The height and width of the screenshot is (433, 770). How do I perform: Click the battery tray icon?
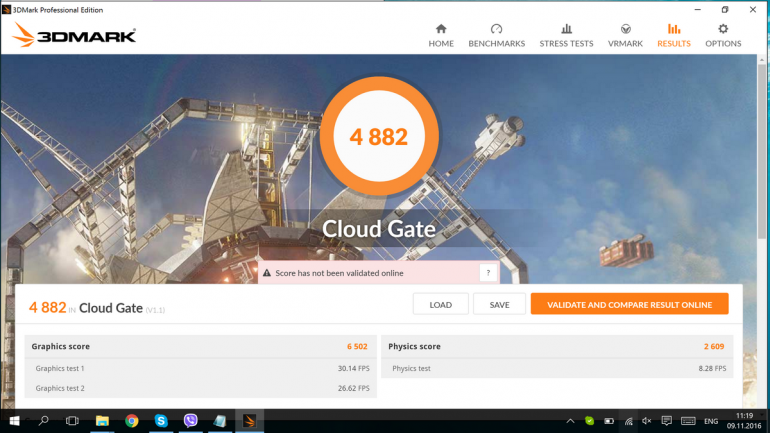point(609,421)
